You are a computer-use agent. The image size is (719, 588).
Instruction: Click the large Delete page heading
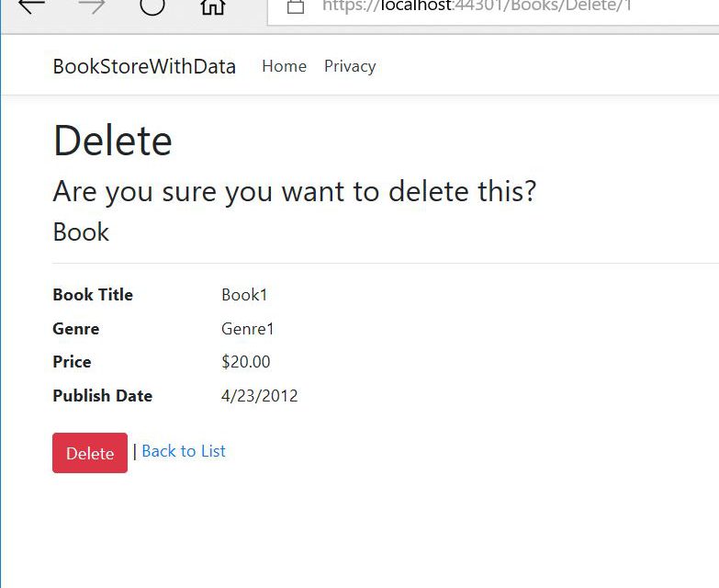tap(113, 141)
